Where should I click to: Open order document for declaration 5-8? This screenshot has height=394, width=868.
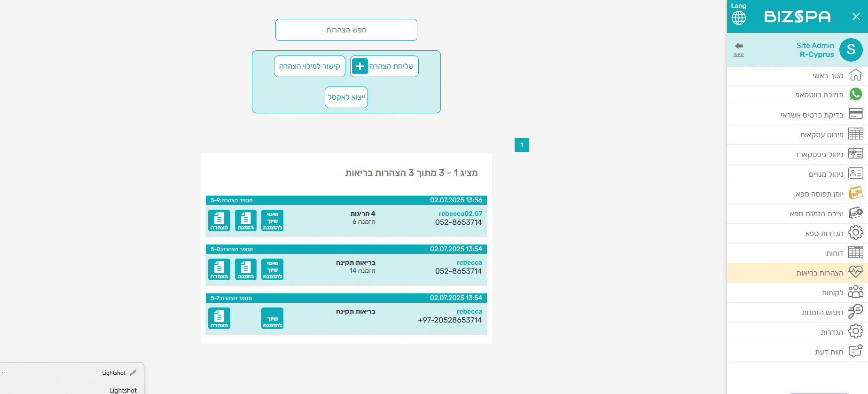coord(246,269)
